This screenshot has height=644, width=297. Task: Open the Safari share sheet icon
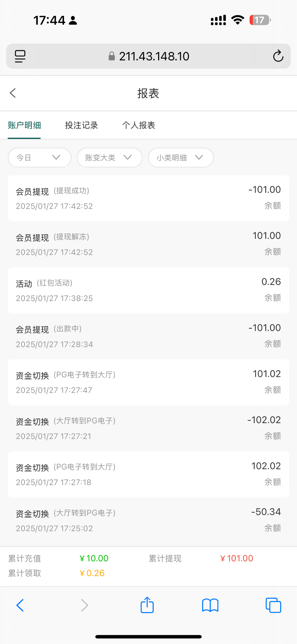click(147, 605)
